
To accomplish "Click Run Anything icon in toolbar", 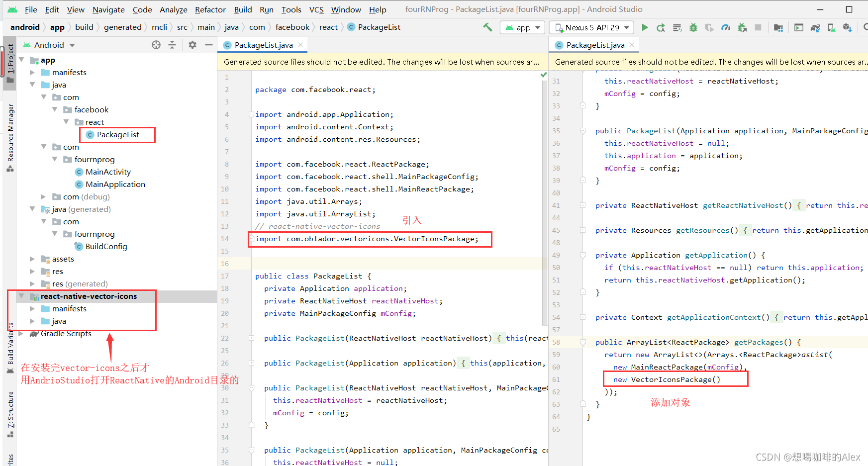I will [x=799, y=27].
